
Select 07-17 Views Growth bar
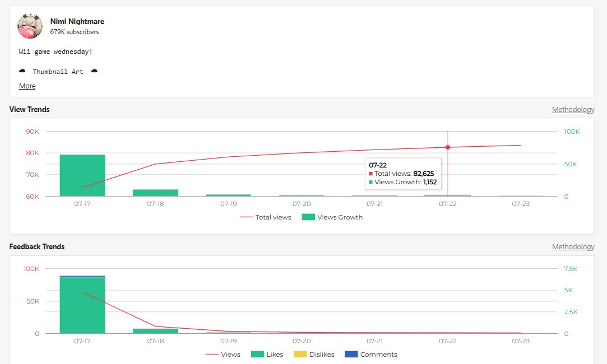pos(82,175)
